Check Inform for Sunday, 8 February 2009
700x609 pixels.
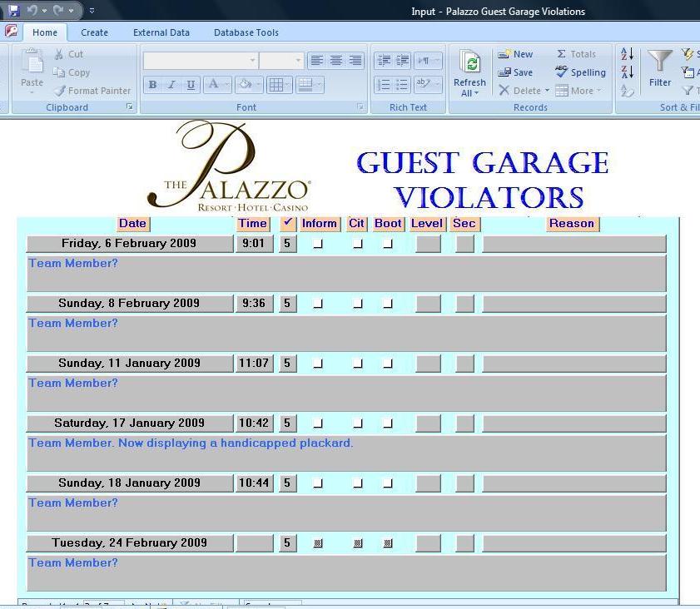318,304
